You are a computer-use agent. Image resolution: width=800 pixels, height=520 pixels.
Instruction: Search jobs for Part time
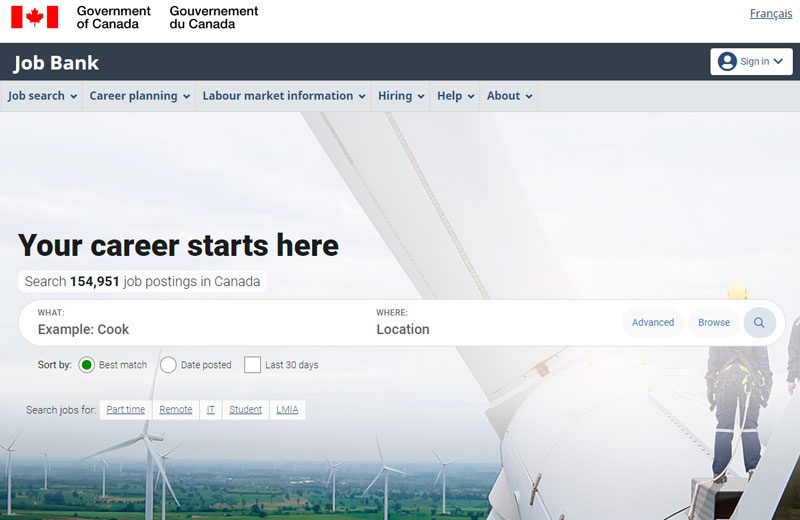[126, 410]
